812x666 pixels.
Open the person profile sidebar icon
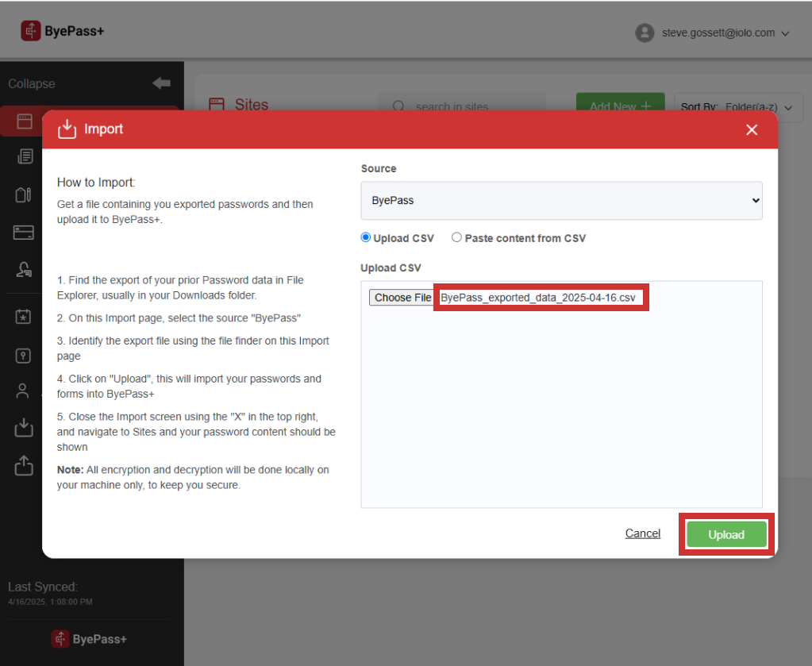[x=23, y=391]
